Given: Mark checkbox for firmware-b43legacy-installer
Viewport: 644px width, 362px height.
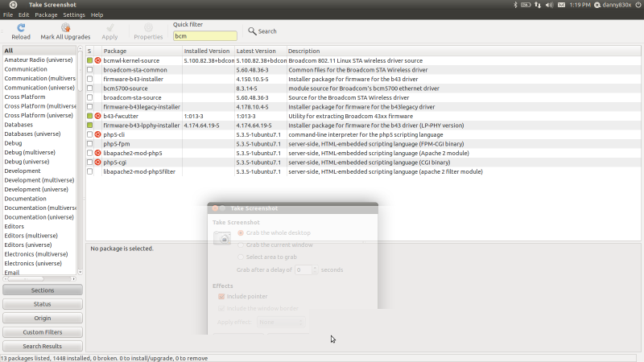Looking at the screenshot, I should [89, 107].
